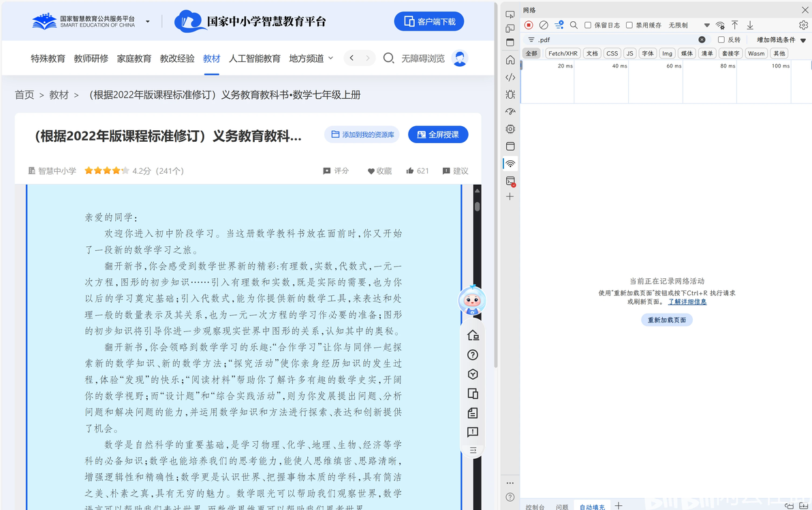Screen dimensions: 812x510
Task: Select CSS request filter
Action: [612, 53]
